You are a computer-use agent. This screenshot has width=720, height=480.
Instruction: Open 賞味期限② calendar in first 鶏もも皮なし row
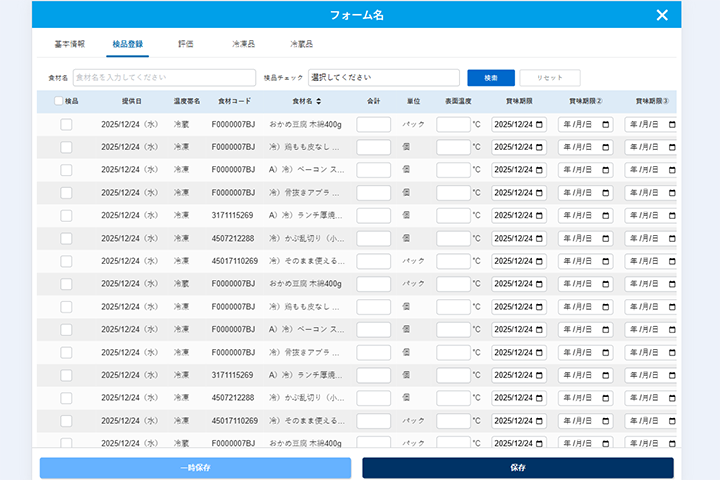point(606,147)
